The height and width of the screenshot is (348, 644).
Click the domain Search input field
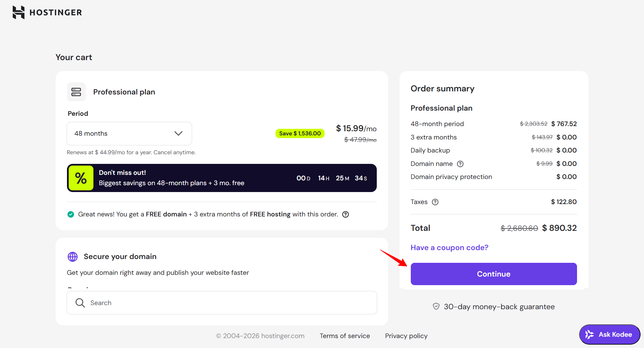coord(222,303)
